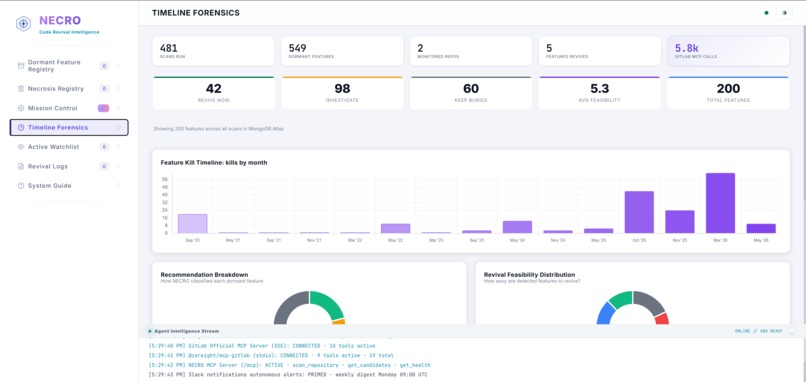The width and height of the screenshot is (806, 382).
Task: Click the Necrosis Registry trash icon
Action: click(x=21, y=89)
